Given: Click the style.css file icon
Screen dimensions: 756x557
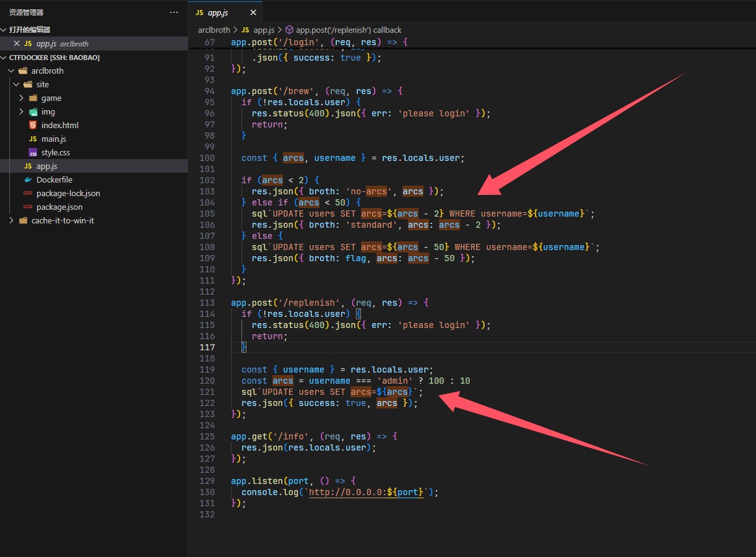Looking at the screenshot, I should click(33, 153).
